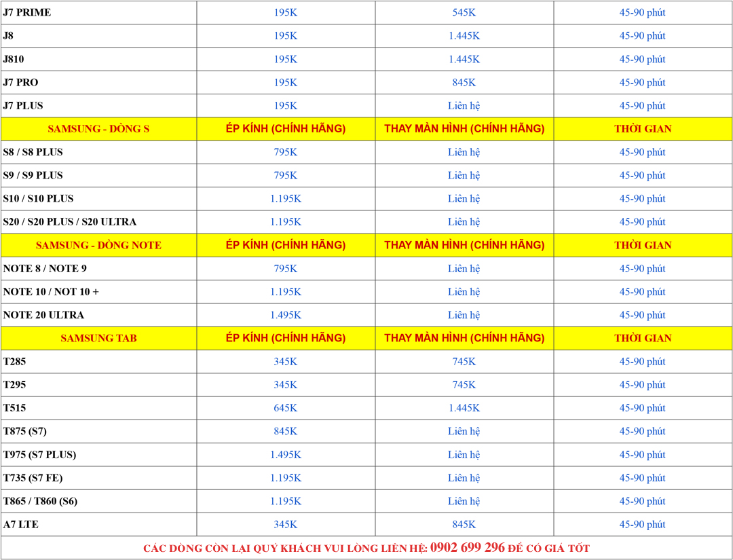Click the T865 / T860 (S6) label
This screenshot has height=560, width=733.
pos(40,502)
